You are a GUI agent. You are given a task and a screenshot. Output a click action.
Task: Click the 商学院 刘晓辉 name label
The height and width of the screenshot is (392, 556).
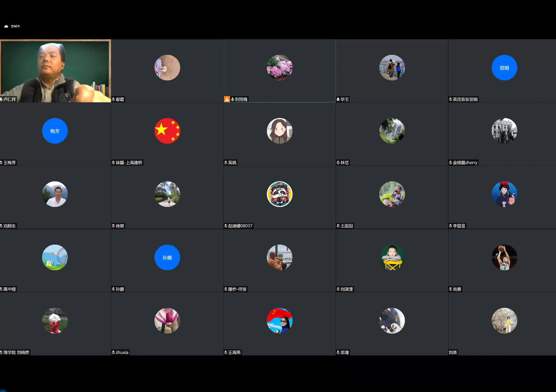point(16,353)
